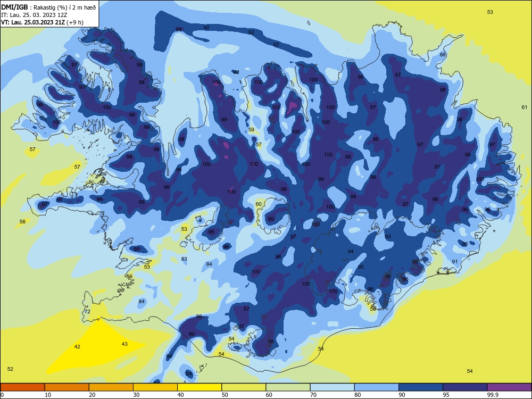Click the medium blue 90–95 legend swatch
The image size is (532, 399).
421,387
